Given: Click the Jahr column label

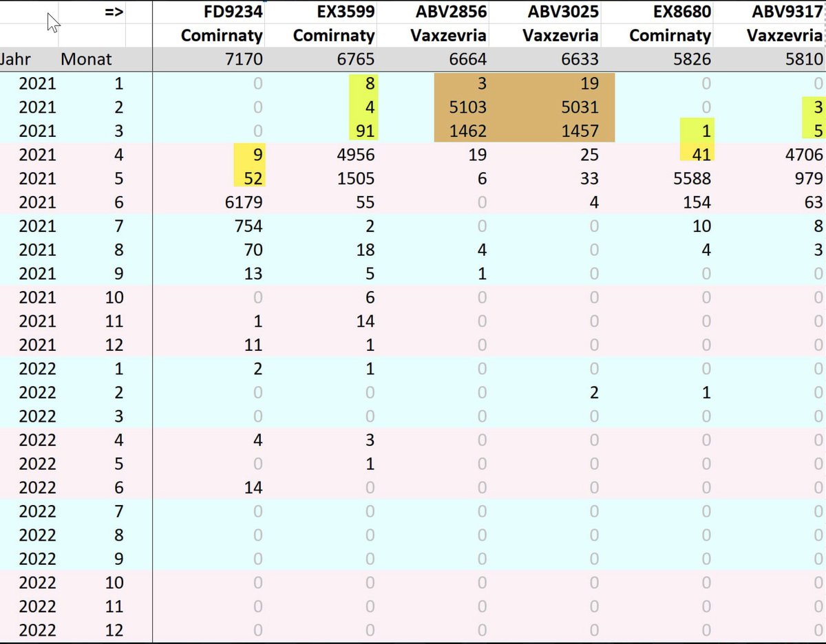Looking at the screenshot, I should (x=14, y=59).
